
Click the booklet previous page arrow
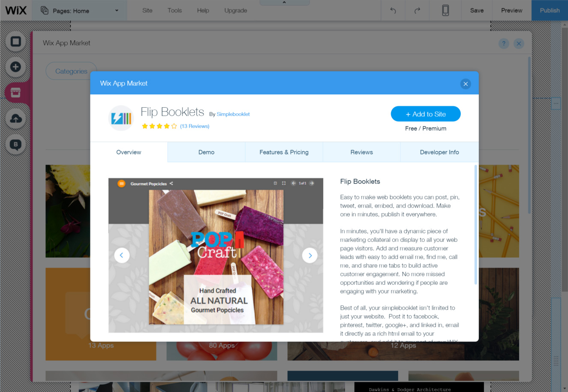click(x=294, y=183)
